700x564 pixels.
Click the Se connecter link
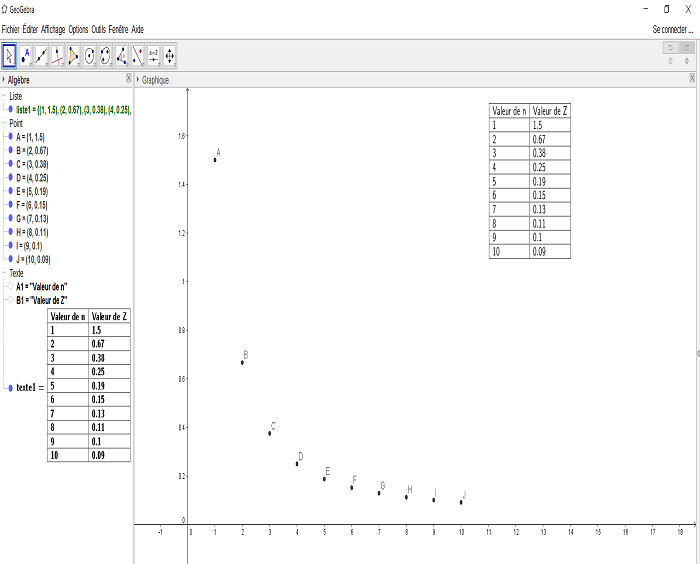click(x=672, y=30)
